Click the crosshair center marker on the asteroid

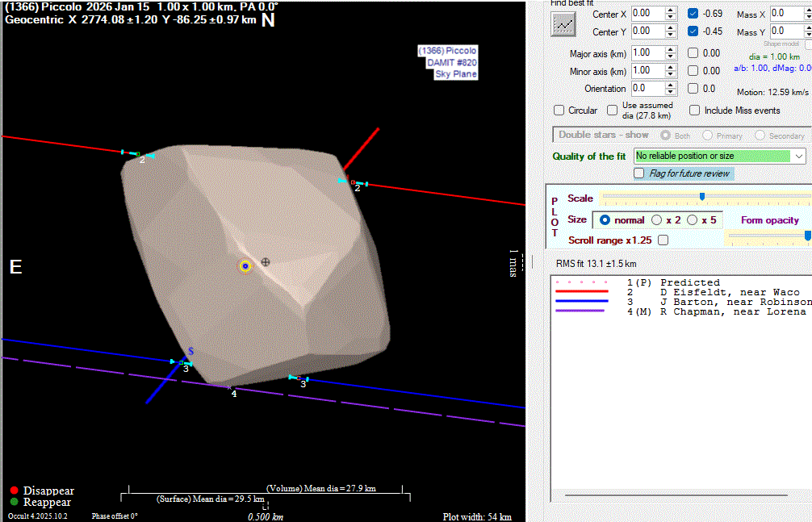[x=266, y=261]
